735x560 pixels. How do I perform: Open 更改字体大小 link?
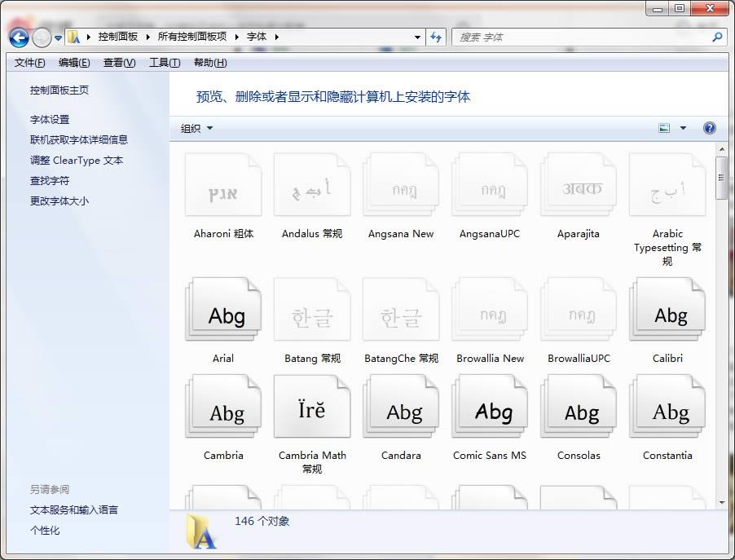click(x=59, y=201)
